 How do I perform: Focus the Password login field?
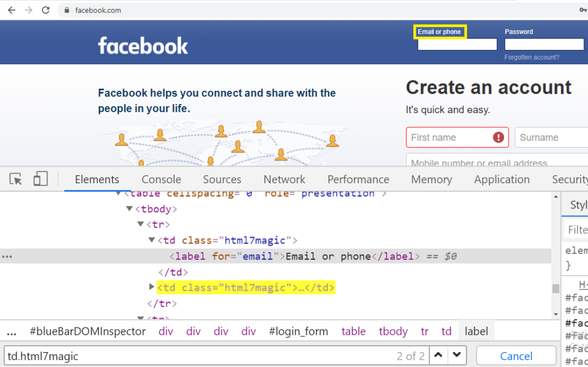click(544, 44)
